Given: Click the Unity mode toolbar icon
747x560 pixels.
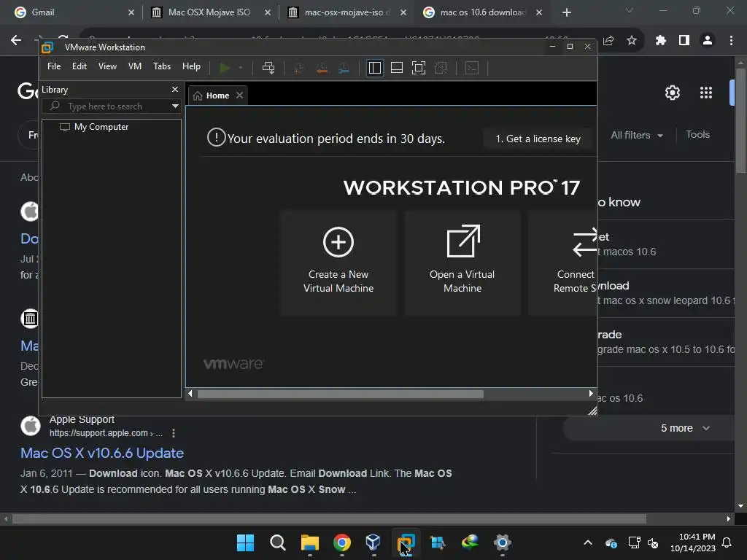Looking at the screenshot, I should tap(441, 68).
